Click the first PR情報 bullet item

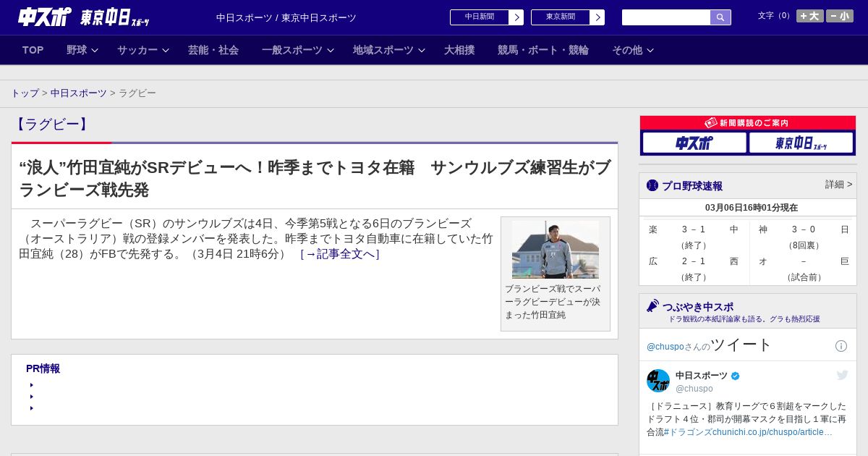click(32, 385)
